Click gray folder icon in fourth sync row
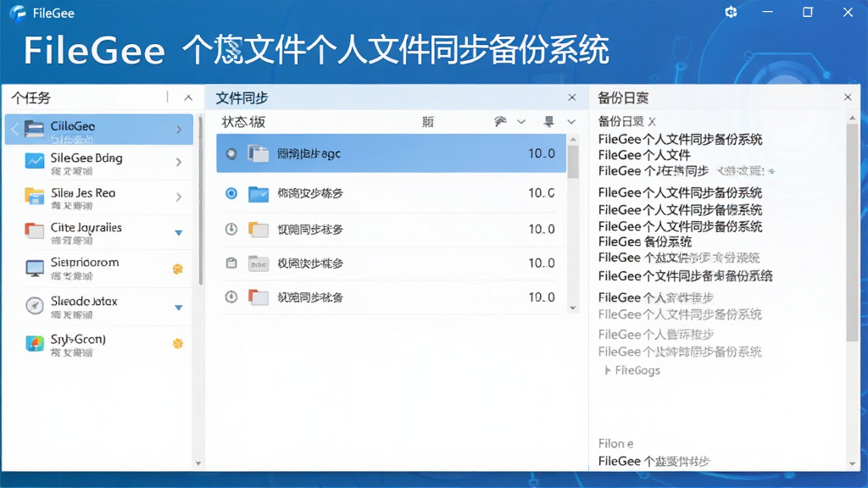Screen dimensions: 868x488 (x=258, y=263)
